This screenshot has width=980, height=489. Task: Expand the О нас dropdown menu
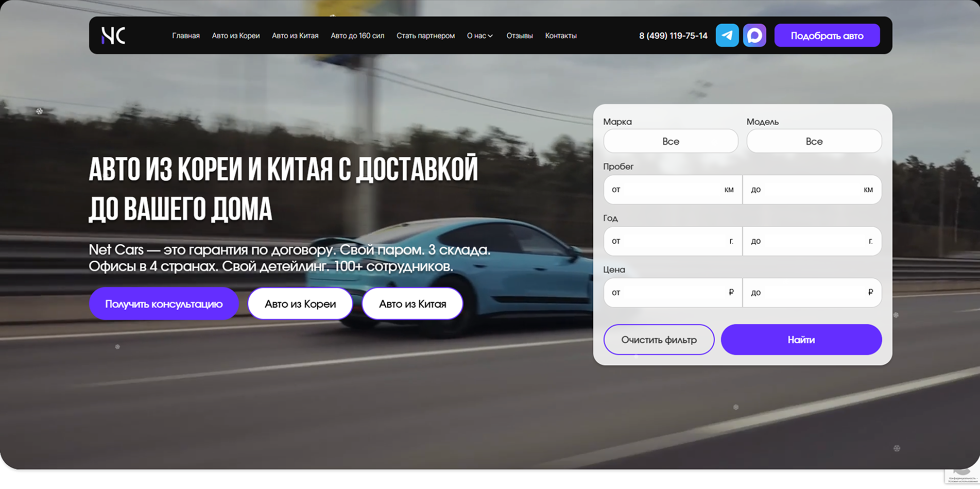[x=480, y=36]
